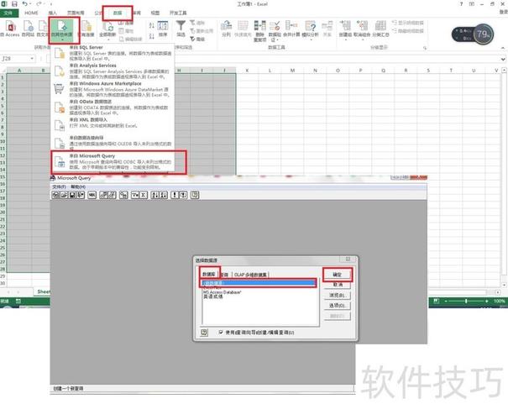Image resolution: width=508 pixels, height=420 pixels.
Task: Toggle 'Use Query Wizard' checkbox
Action: point(221,332)
